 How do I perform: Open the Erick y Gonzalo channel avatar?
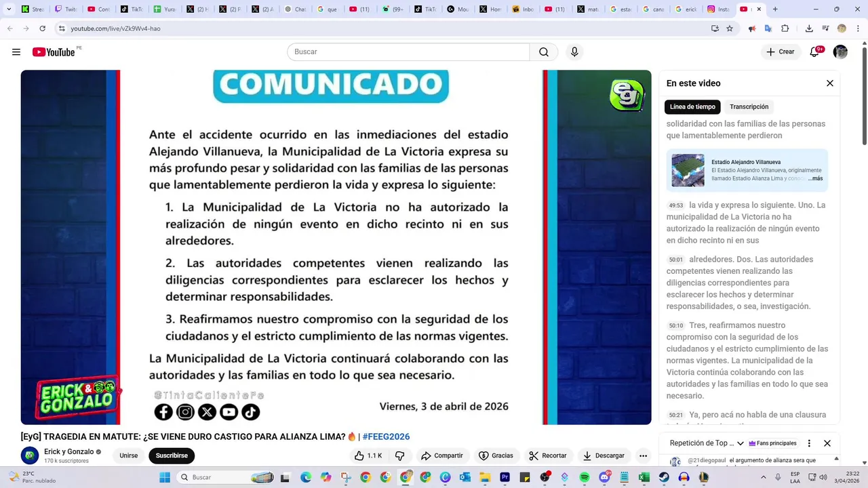pyautogui.click(x=30, y=456)
